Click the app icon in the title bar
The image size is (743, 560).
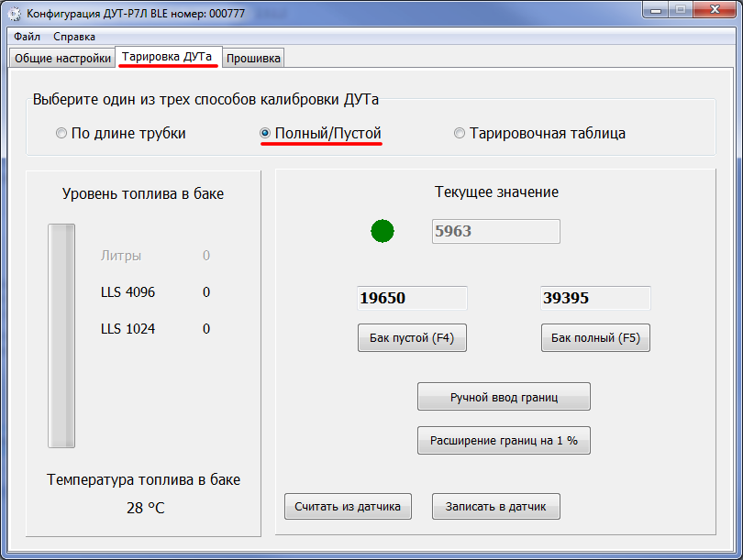click(x=15, y=13)
